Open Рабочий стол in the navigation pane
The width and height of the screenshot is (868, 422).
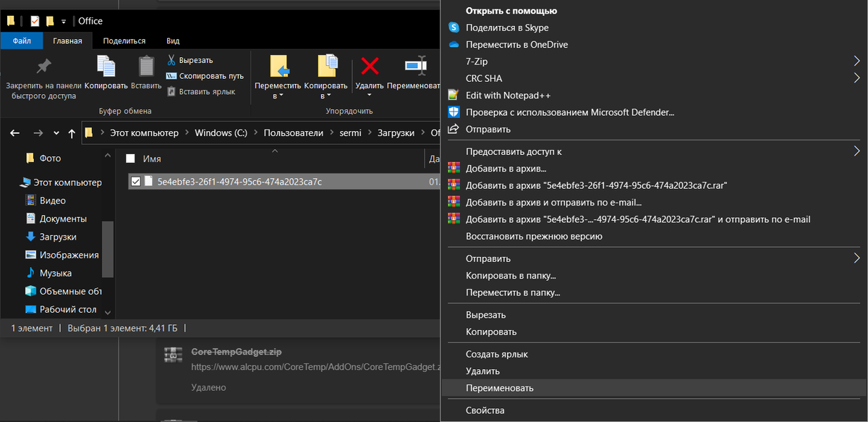[68, 309]
